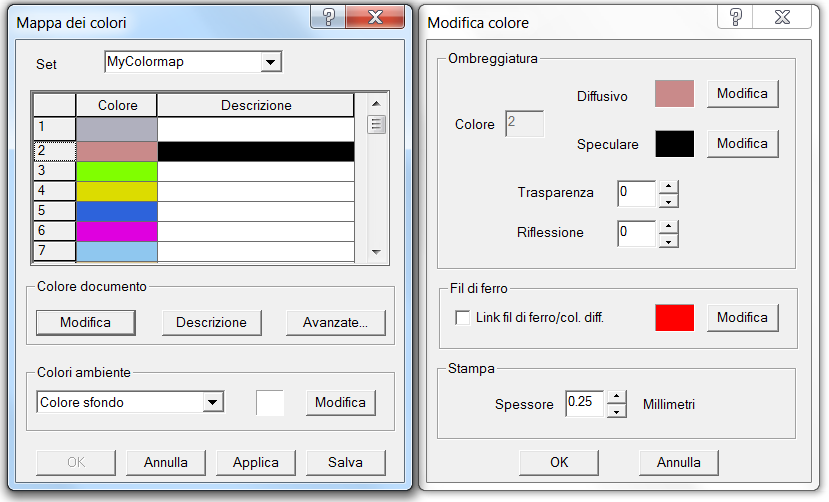829x502 pixels.
Task: Click the help button in Modifica colore title bar
Action: pos(736,15)
